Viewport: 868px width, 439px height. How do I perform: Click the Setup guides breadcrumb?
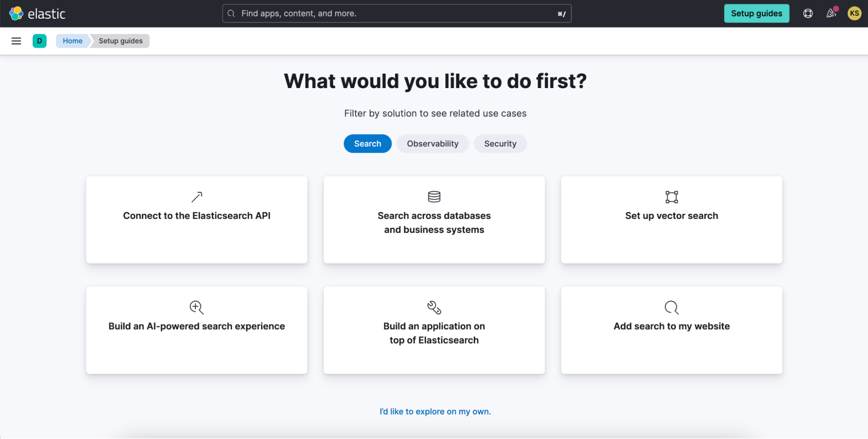(x=120, y=41)
